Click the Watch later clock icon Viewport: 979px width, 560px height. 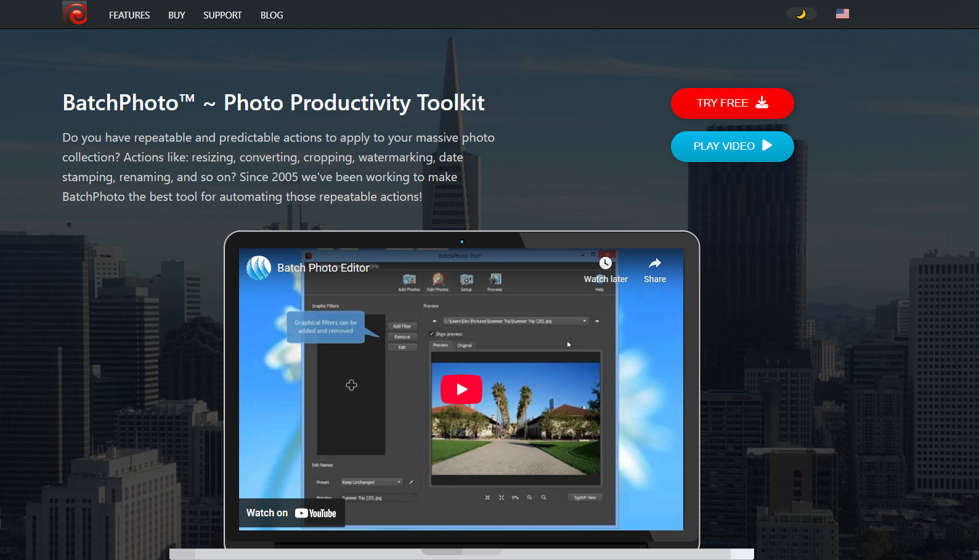point(606,264)
